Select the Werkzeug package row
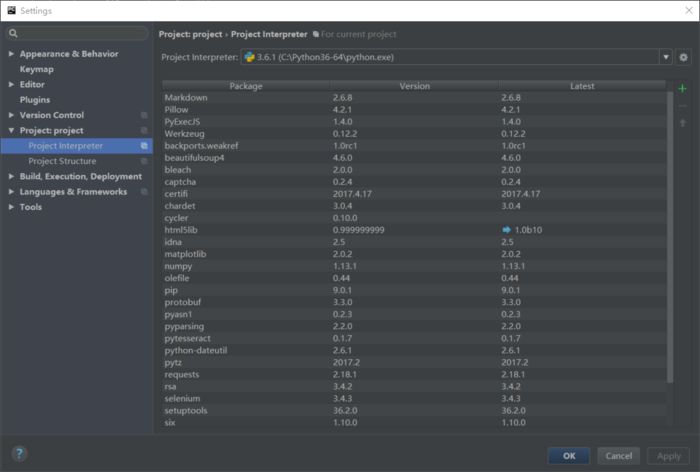 click(414, 134)
